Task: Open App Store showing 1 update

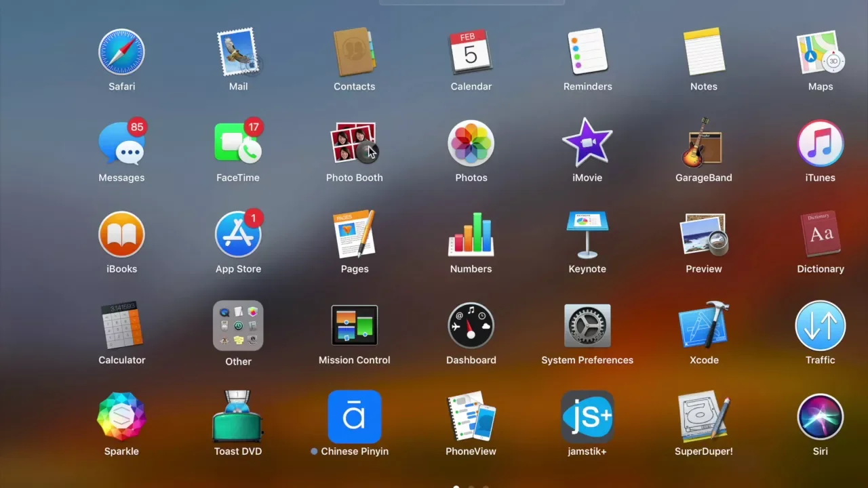Action: coord(238,235)
